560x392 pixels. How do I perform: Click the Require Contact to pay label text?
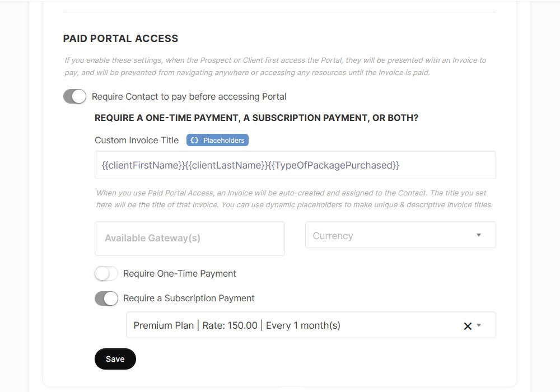[x=189, y=96]
